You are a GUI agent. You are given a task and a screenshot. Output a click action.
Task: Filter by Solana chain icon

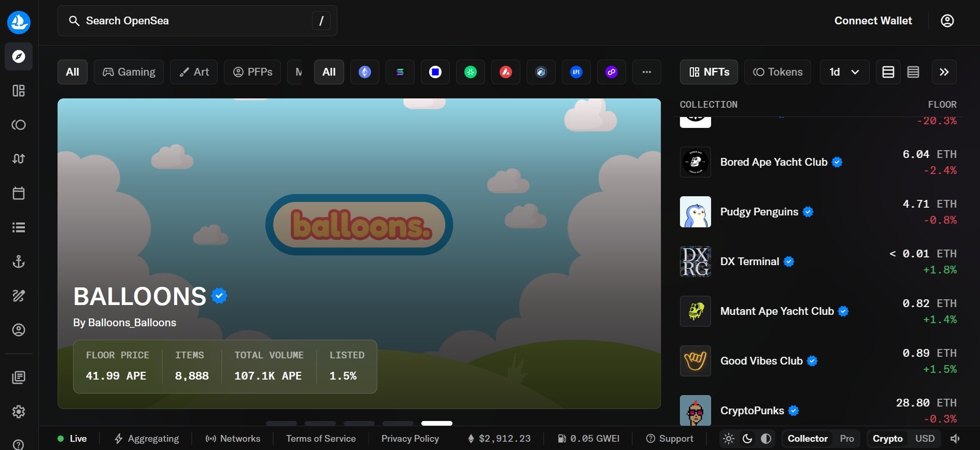click(x=400, y=72)
